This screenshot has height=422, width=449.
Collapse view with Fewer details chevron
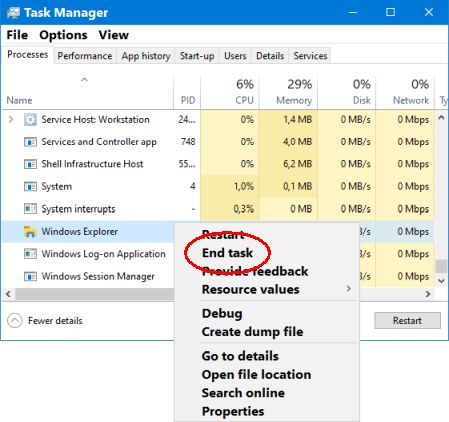click(x=15, y=321)
